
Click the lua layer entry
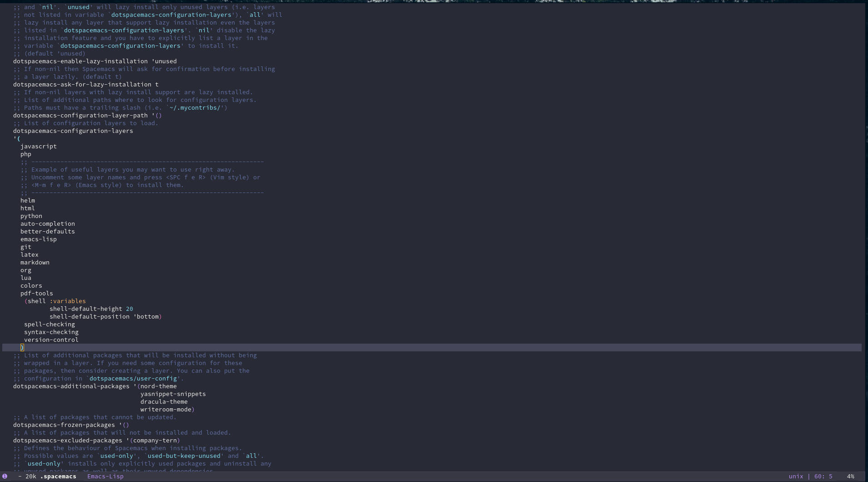[x=26, y=278]
